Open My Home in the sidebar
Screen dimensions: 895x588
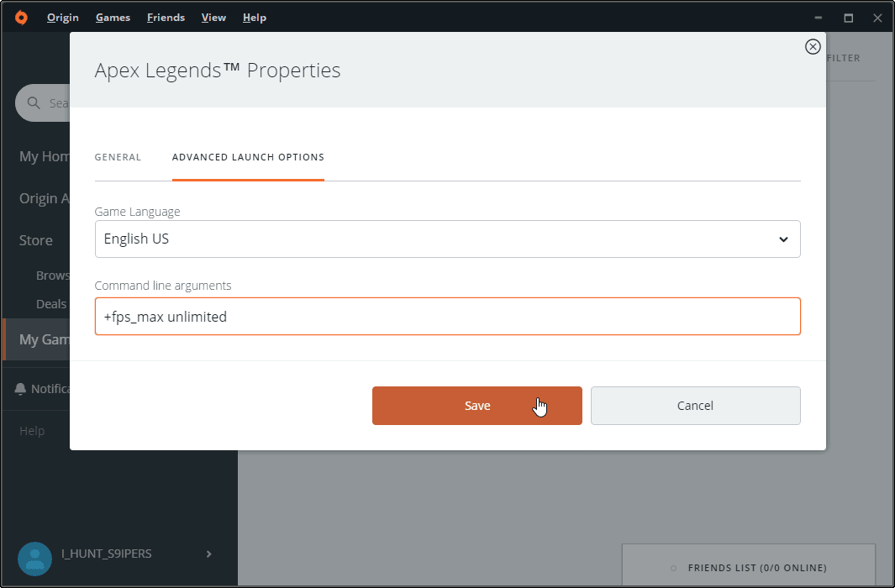(x=45, y=156)
